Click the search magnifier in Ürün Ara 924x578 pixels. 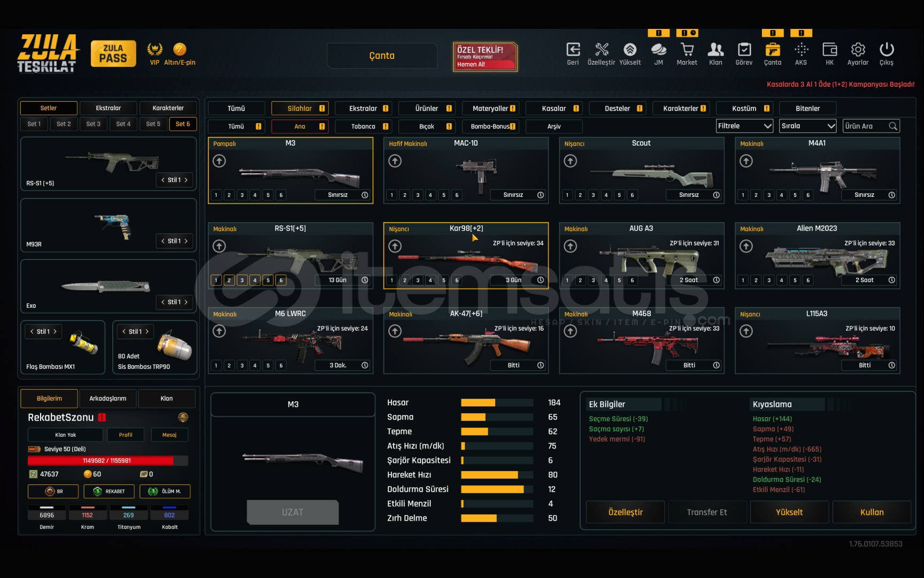pyautogui.click(x=892, y=126)
